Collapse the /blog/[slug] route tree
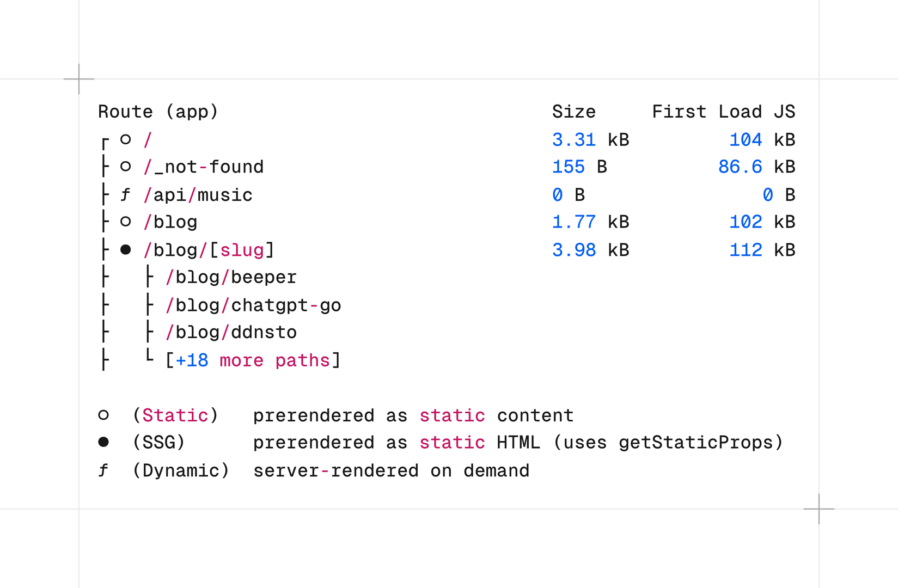The image size is (898, 588). [x=209, y=249]
